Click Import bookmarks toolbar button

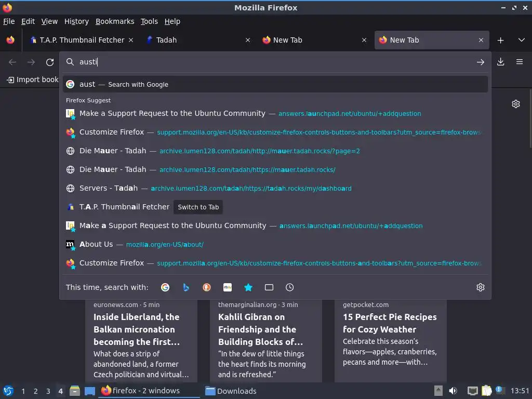point(33,79)
